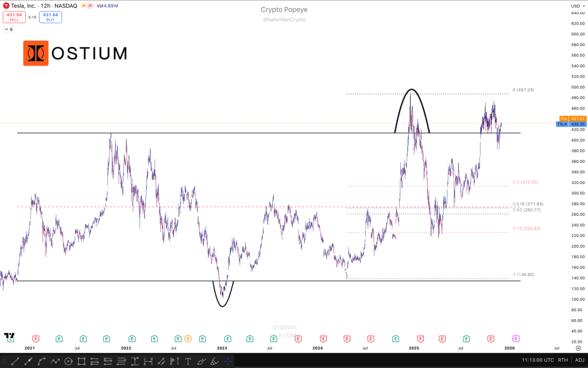Click the purple upcoming earnings marker
The image size is (588, 368).
pos(515,338)
